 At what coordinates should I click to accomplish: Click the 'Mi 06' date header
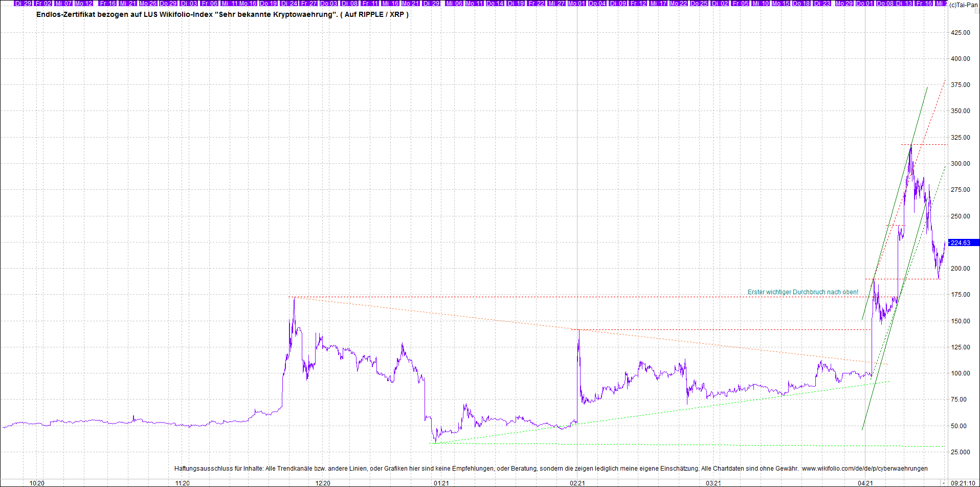click(x=454, y=3)
